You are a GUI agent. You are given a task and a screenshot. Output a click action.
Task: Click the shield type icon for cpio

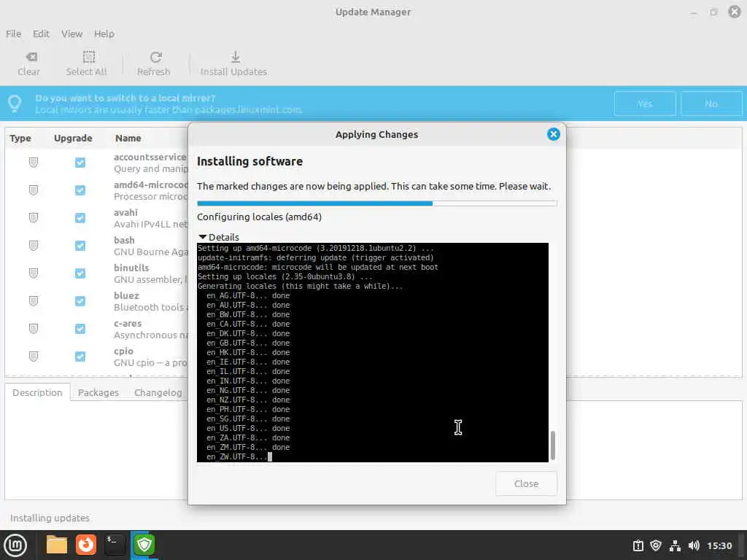click(x=34, y=356)
